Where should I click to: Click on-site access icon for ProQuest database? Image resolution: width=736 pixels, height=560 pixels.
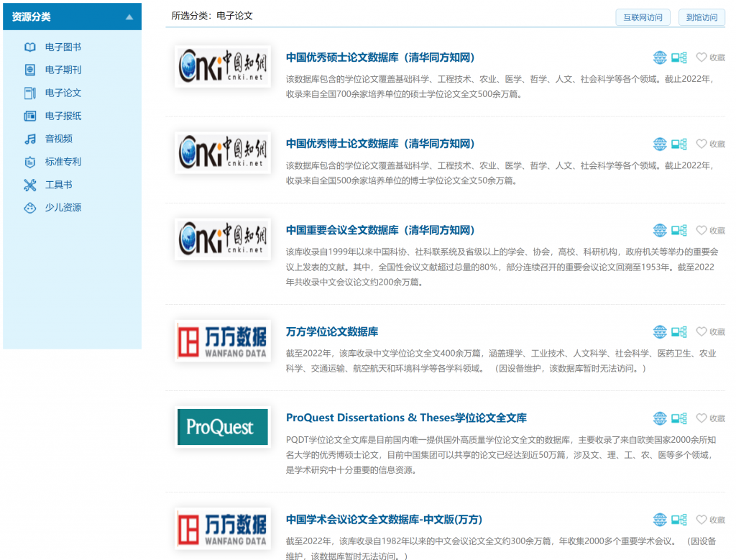678,418
